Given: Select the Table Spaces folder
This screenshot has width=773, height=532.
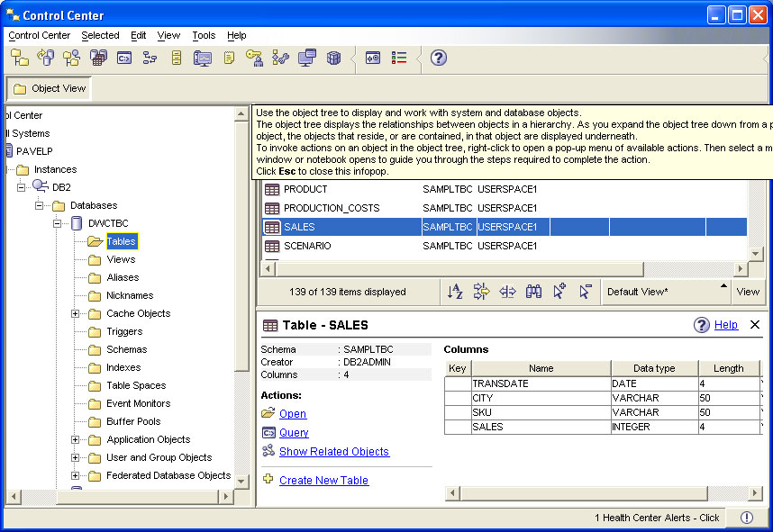Looking at the screenshot, I should coord(136,385).
